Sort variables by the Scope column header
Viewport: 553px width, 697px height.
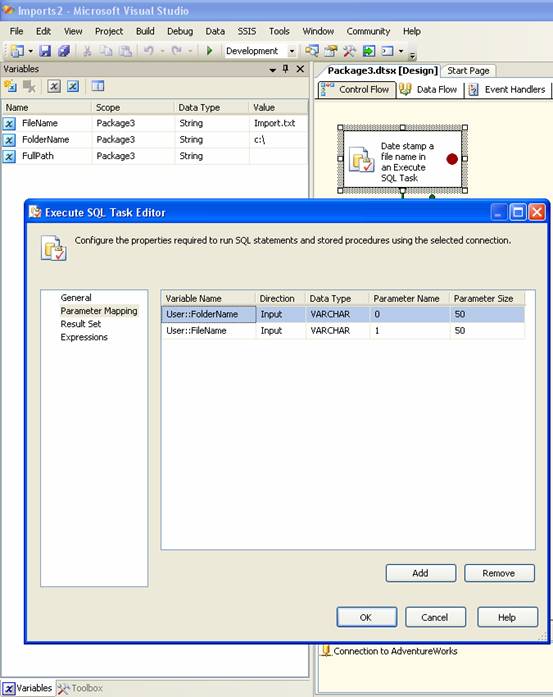[x=132, y=108]
